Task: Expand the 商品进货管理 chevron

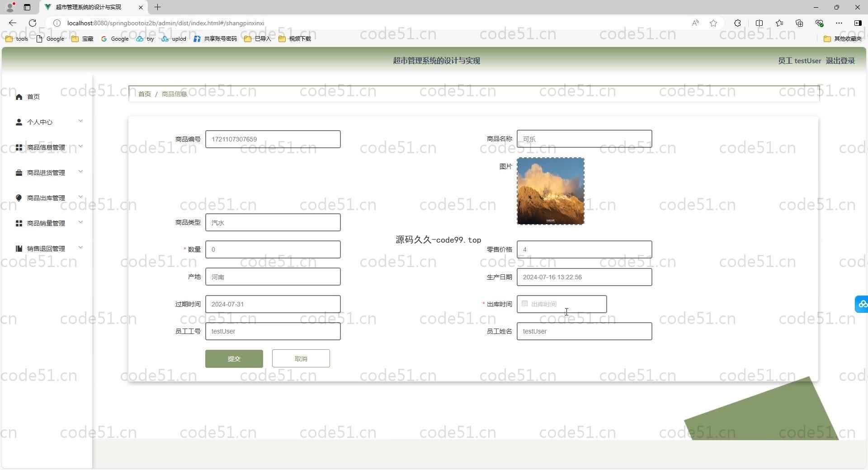Action: click(80, 171)
